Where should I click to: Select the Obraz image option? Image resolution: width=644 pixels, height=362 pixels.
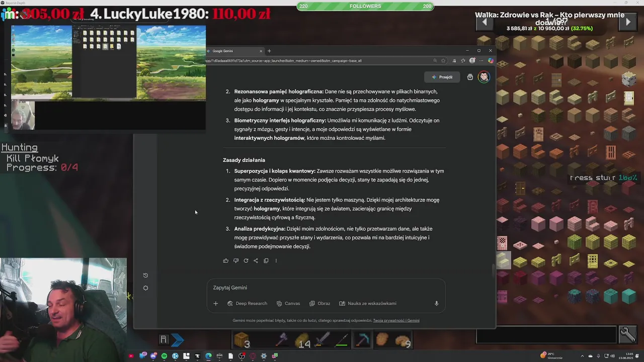[x=319, y=303]
